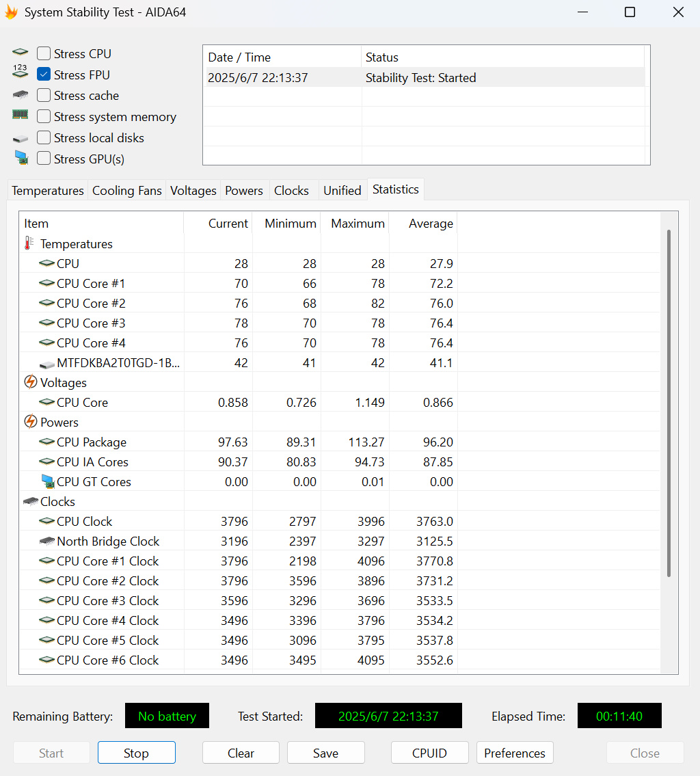The height and width of the screenshot is (776, 700).
Task: Tick the Stress system memory checkbox
Action: point(44,116)
